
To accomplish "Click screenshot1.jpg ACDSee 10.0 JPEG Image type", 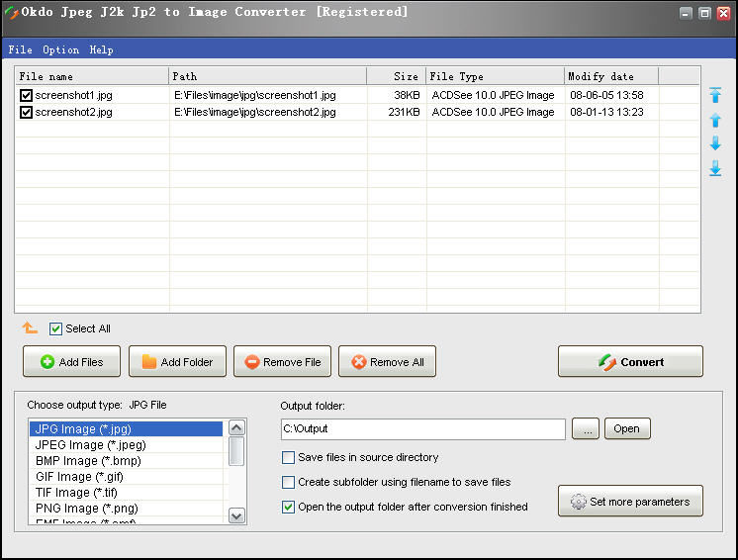I will pyautogui.click(x=494, y=96).
